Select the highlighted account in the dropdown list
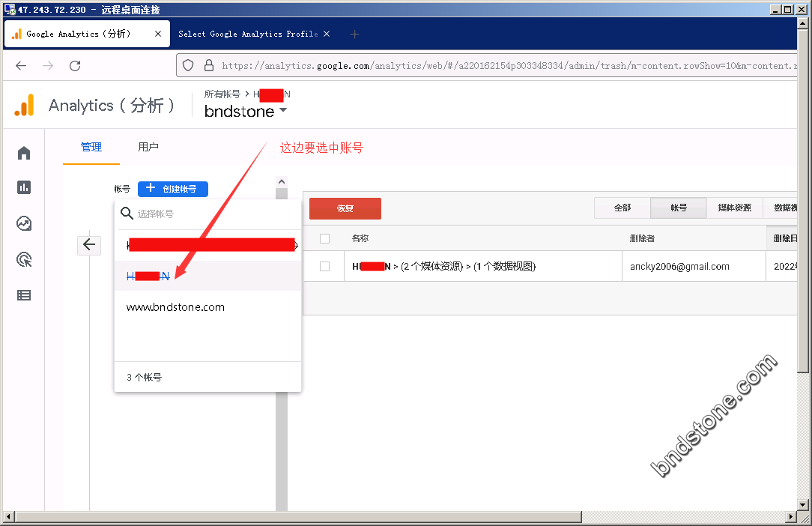 pyautogui.click(x=207, y=276)
